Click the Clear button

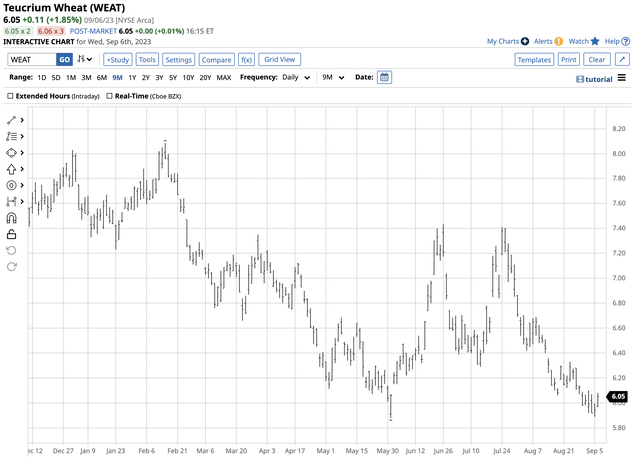(x=597, y=60)
